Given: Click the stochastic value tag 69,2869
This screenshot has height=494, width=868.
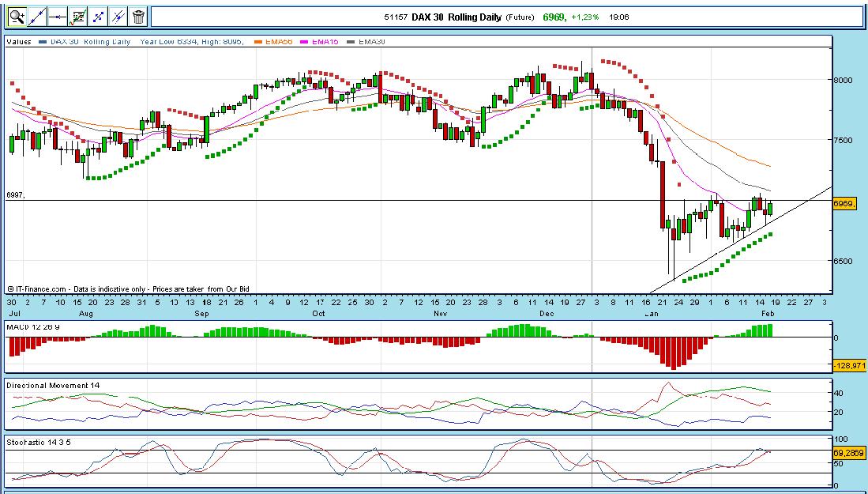Looking at the screenshot, I should (849, 453).
